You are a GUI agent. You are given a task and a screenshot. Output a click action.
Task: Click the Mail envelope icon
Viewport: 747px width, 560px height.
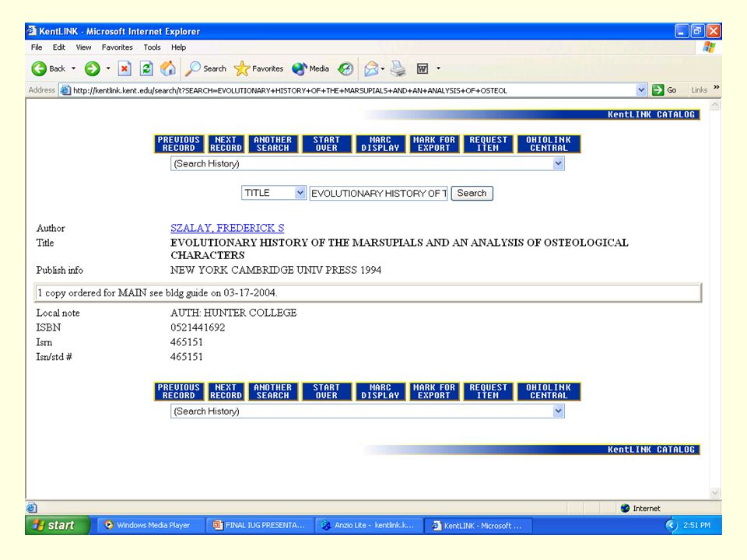point(371,69)
